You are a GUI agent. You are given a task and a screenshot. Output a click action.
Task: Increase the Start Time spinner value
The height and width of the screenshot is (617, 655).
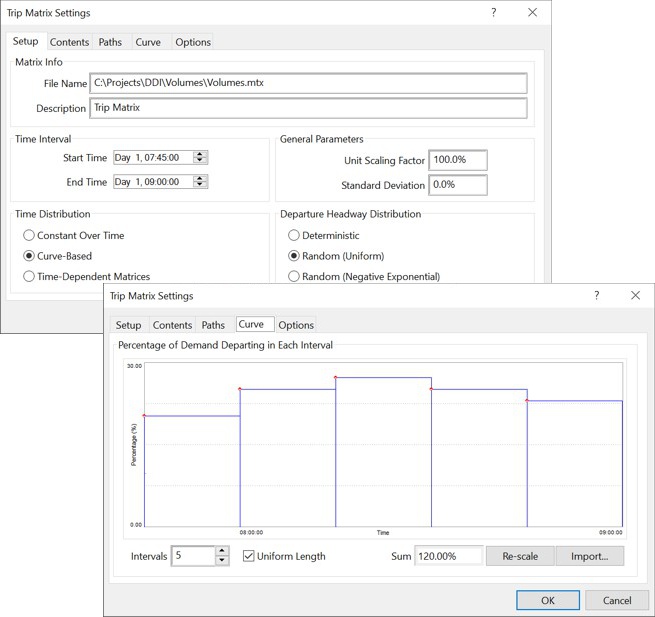[x=200, y=154]
